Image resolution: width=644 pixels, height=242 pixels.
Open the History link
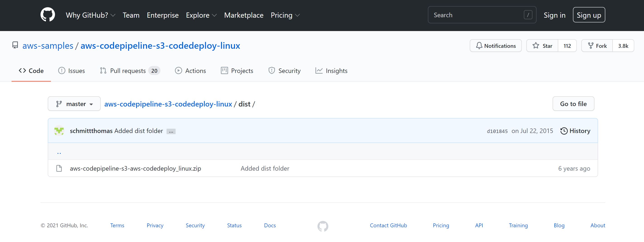coord(575,131)
